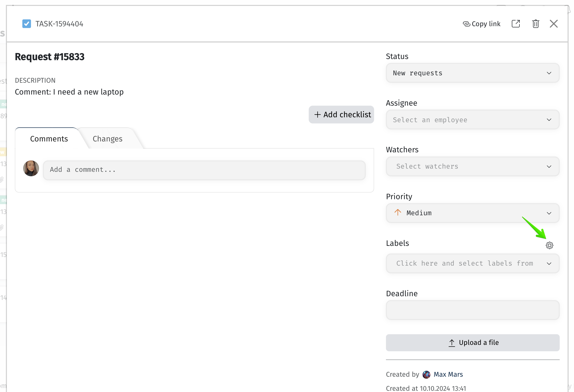Click Max Mars creator avatar
This screenshot has width=574, height=392.
click(x=426, y=374)
